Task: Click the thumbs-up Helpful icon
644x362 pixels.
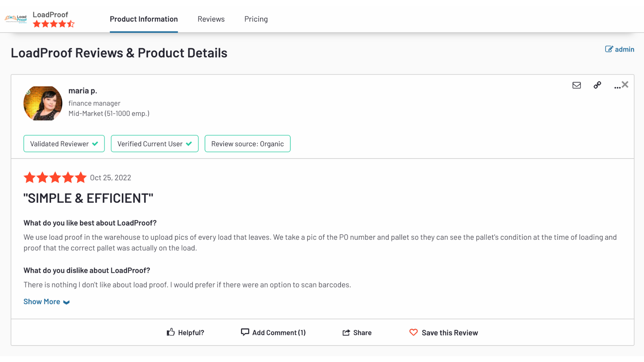Action: (x=171, y=332)
